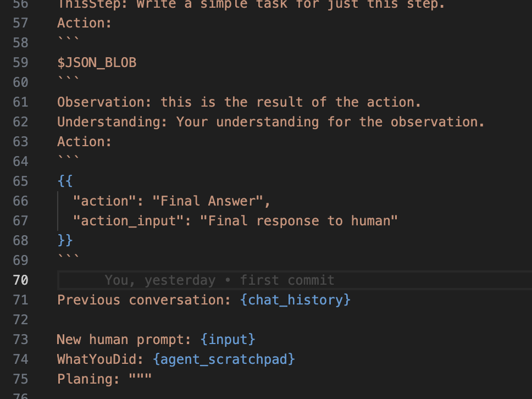Click the {input} placeholder
Viewport: 532px width, 399px height.
(x=228, y=340)
